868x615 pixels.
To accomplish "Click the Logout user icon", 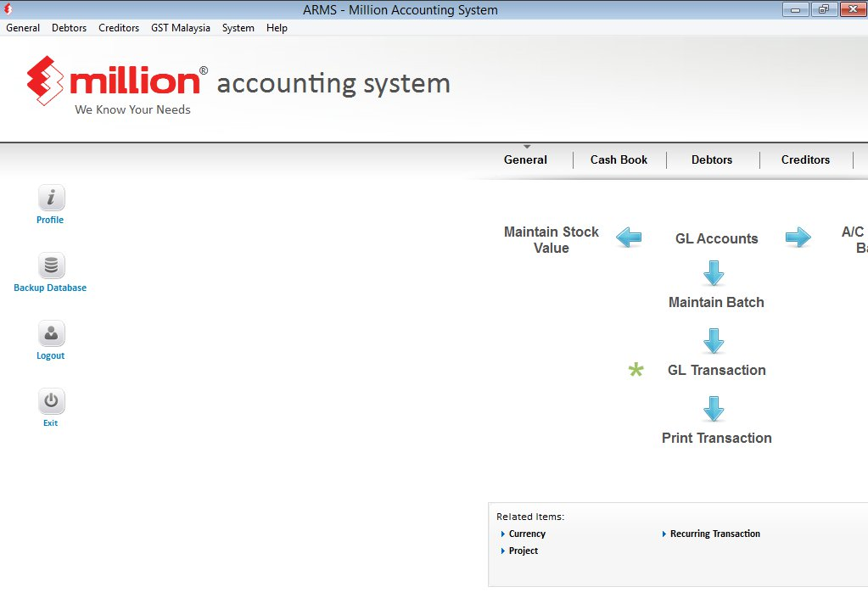I will [51, 333].
